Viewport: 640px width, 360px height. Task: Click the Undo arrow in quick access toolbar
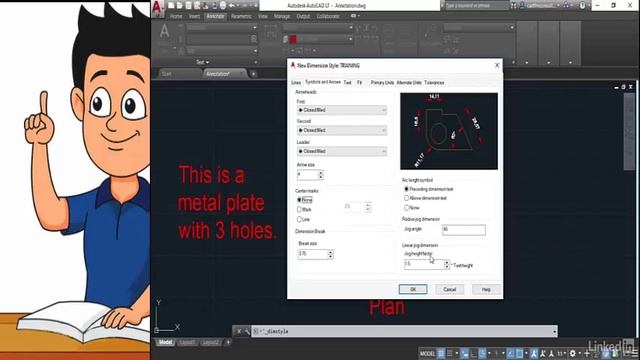(x=232, y=5)
